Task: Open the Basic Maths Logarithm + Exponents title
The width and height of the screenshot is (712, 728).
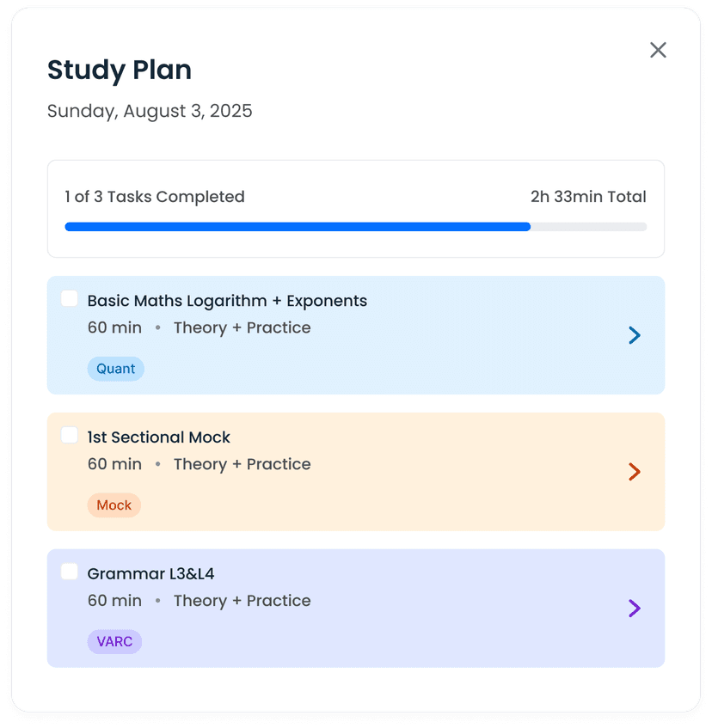Action: click(x=227, y=301)
